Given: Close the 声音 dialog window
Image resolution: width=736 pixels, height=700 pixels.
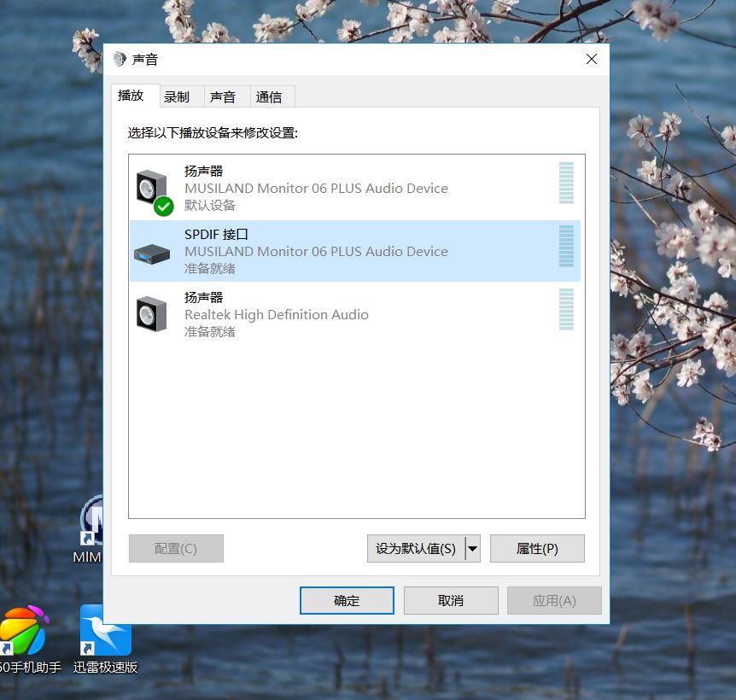Looking at the screenshot, I should [x=591, y=59].
